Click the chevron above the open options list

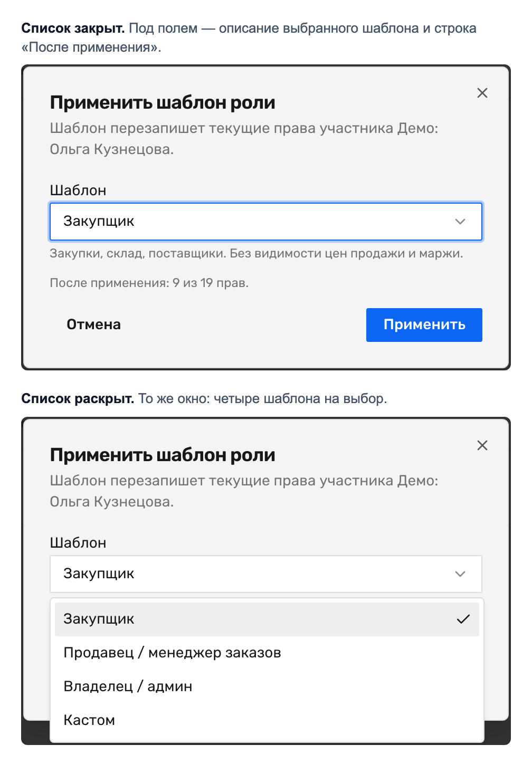pyautogui.click(x=460, y=574)
